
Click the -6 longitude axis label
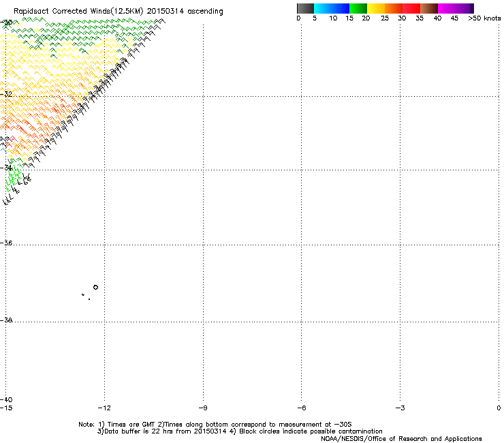(x=301, y=408)
